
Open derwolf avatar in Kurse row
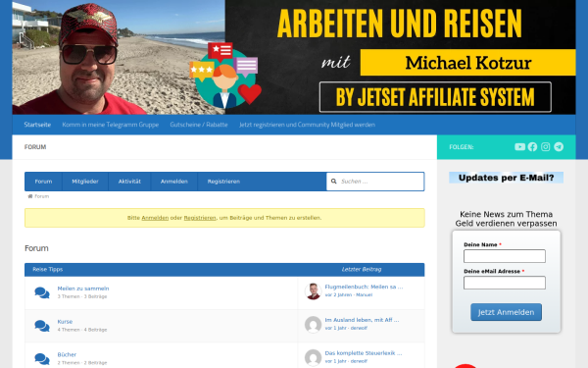314,325
